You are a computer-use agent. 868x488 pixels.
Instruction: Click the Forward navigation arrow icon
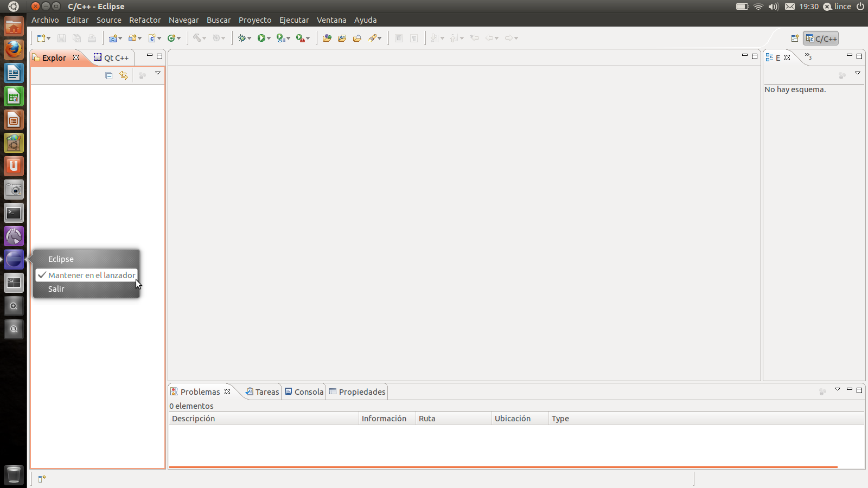tap(509, 38)
